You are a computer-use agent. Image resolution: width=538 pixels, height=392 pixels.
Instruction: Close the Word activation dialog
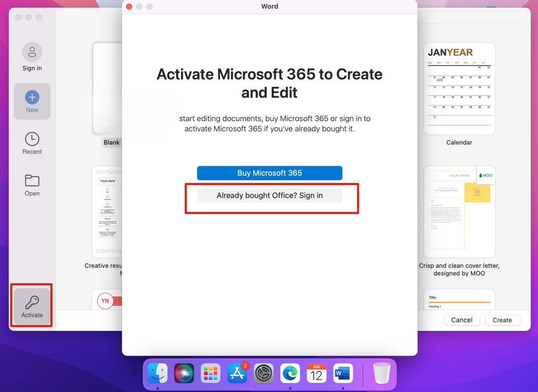tap(129, 6)
